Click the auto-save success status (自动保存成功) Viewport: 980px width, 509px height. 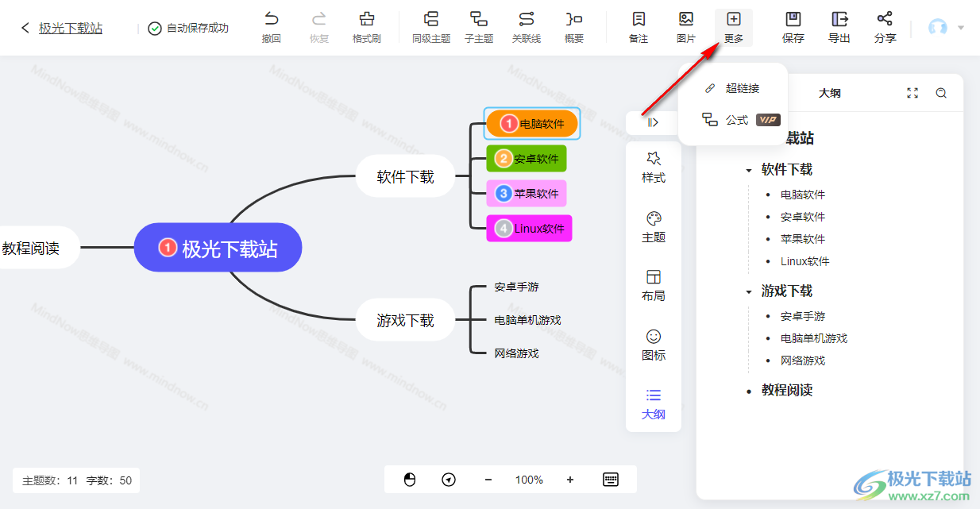point(189,28)
